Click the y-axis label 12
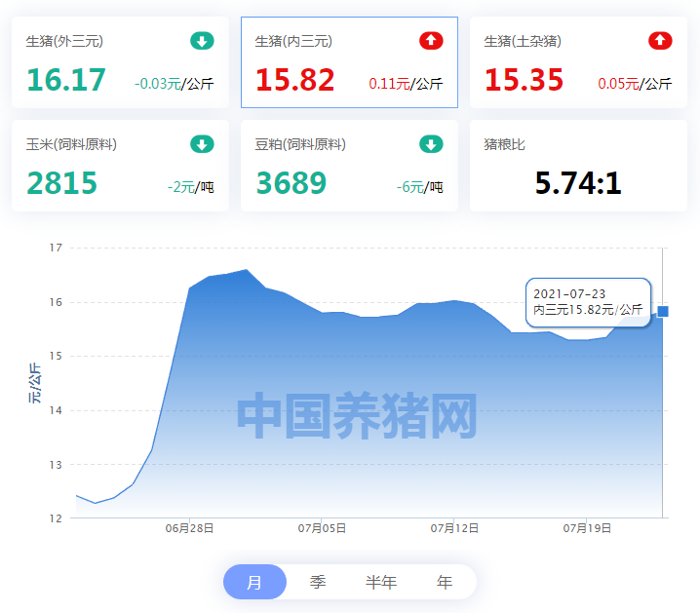The height and width of the screenshot is (613, 700). pyautogui.click(x=56, y=518)
